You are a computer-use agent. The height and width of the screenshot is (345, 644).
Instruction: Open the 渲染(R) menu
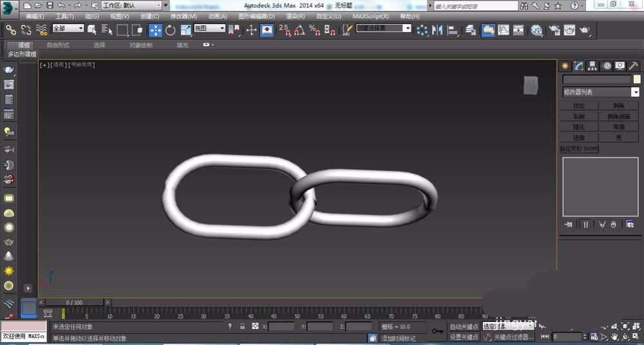click(x=295, y=16)
